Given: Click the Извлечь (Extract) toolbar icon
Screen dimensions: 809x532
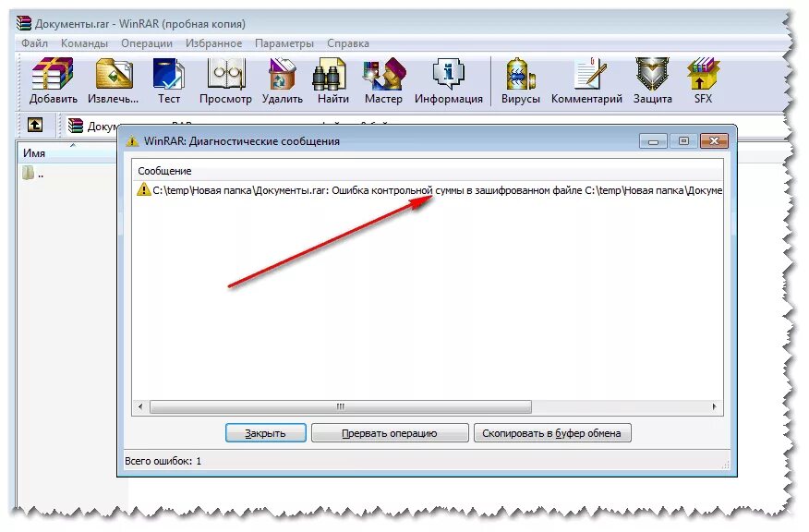Looking at the screenshot, I should (113, 80).
